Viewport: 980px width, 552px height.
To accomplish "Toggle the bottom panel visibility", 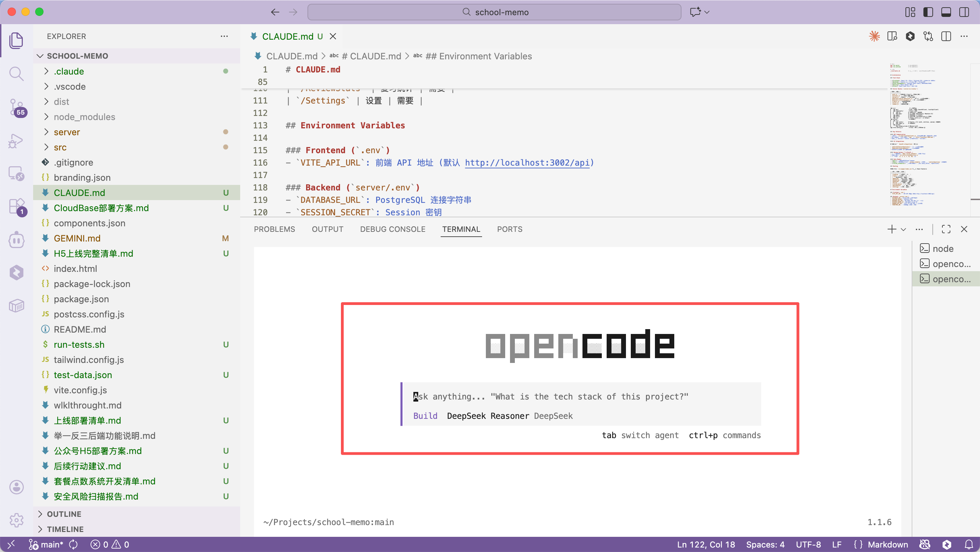I will pos(946,12).
